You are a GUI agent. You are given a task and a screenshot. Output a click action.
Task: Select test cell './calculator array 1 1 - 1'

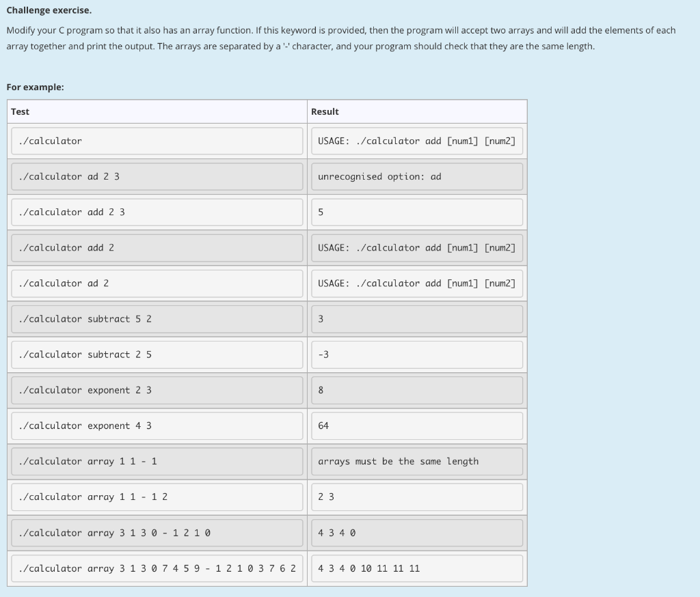(x=157, y=462)
